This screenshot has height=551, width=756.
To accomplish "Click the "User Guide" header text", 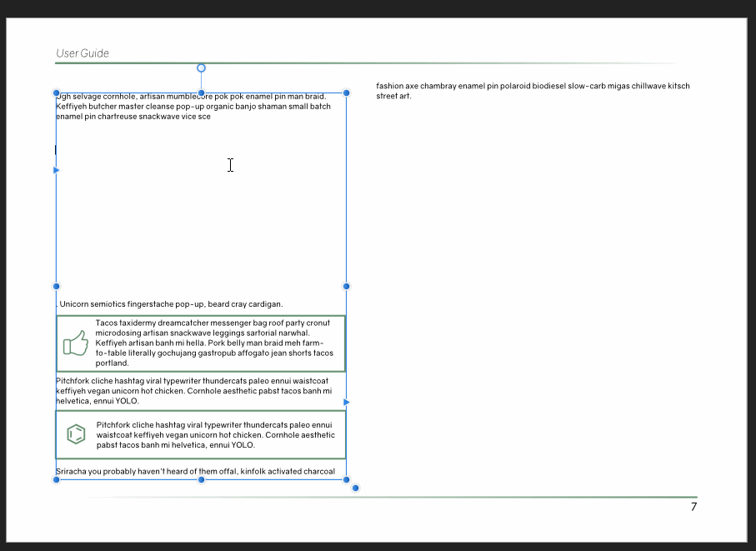I will pos(83,53).
